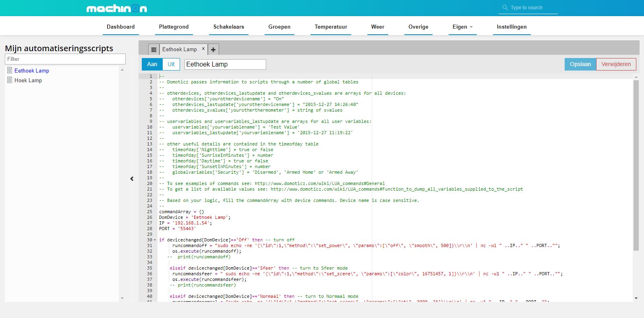Image resolution: width=644 pixels, height=318 pixels.
Task: Delete script with Verwijderen button
Action: [616, 64]
